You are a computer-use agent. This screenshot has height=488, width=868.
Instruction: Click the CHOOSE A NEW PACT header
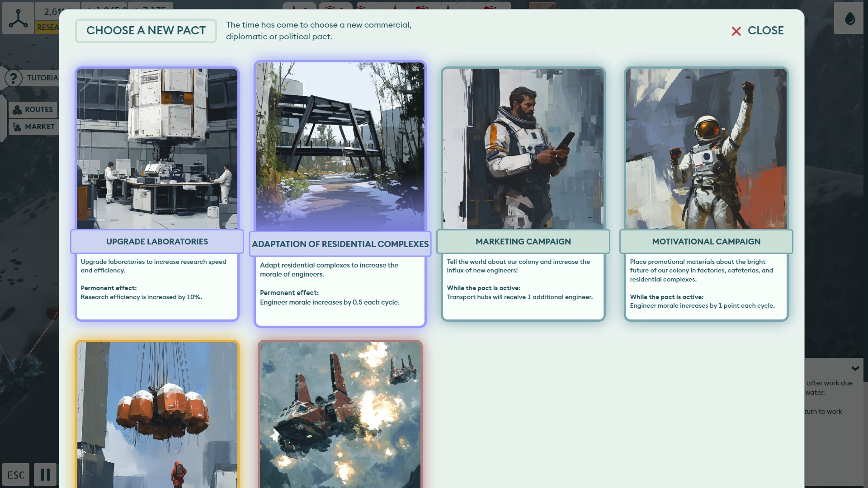click(146, 31)
